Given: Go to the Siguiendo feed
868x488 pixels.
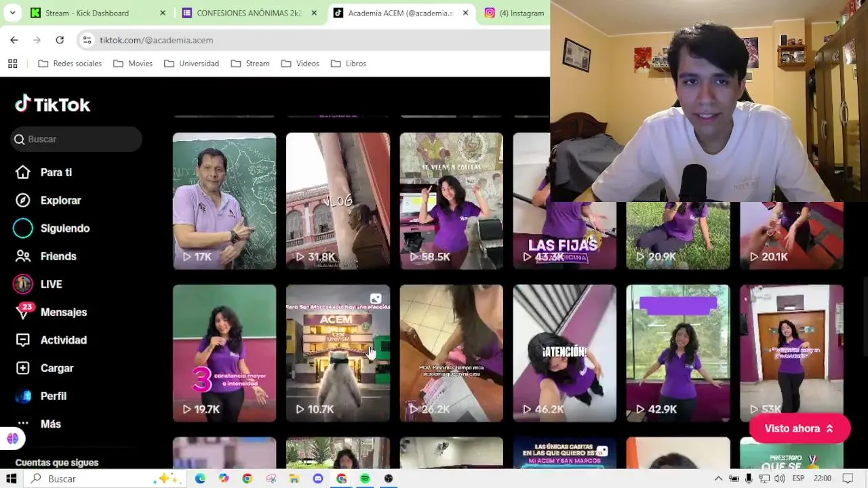Looking at the screenshot, I should [52, 228].
